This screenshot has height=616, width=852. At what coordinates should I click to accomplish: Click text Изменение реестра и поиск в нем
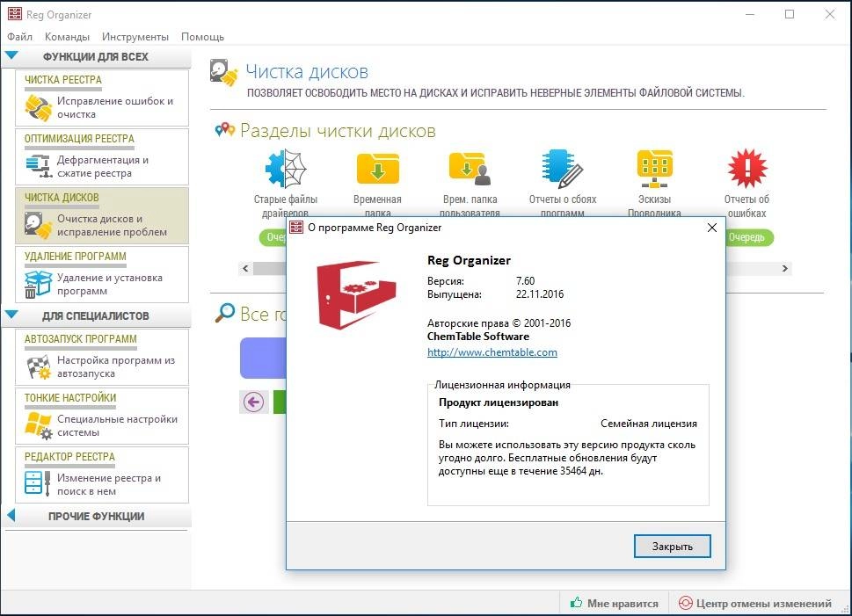click(x=109, y=484)
